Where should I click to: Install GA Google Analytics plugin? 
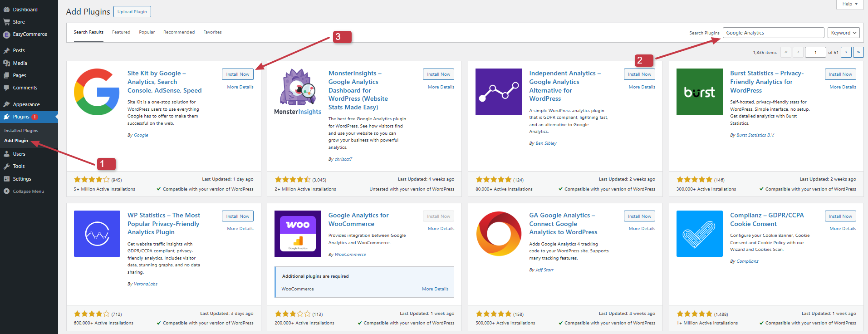click(639, 216)
